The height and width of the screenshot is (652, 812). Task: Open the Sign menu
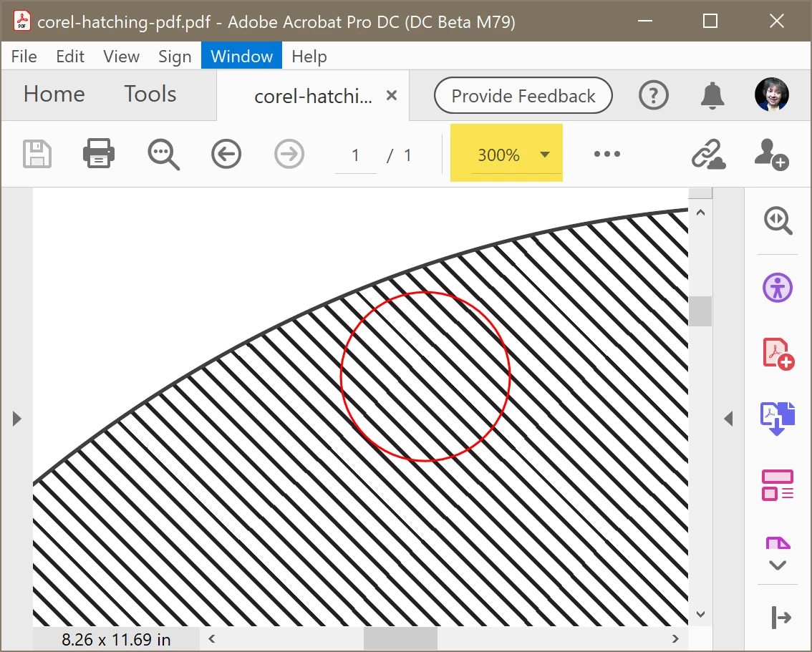tap(175, 56)
